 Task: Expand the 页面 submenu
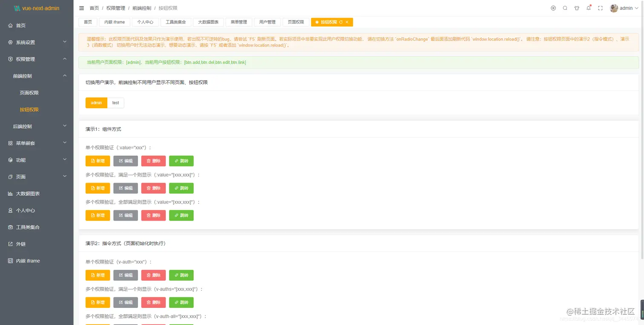pyautogui.click(x=65, y=177)
